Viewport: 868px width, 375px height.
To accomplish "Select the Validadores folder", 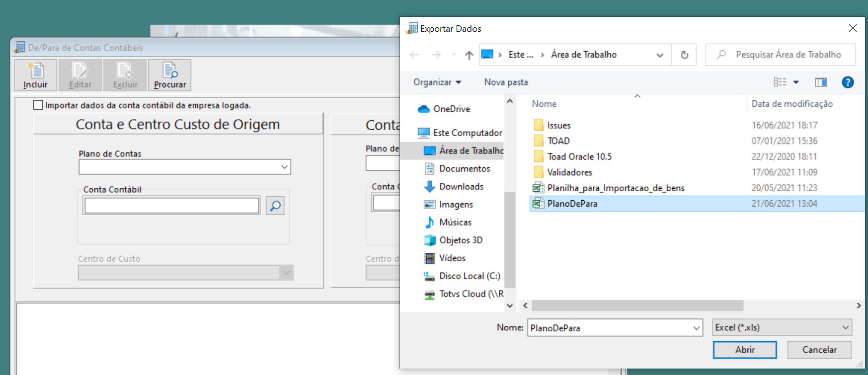I will [x=569, y=172].
